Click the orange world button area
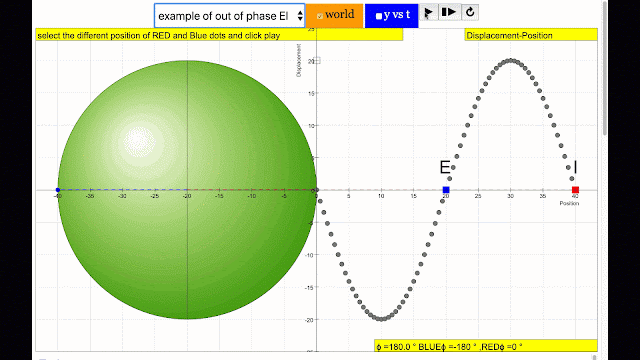The image size is (640, 360). click(x=335, y=16)
